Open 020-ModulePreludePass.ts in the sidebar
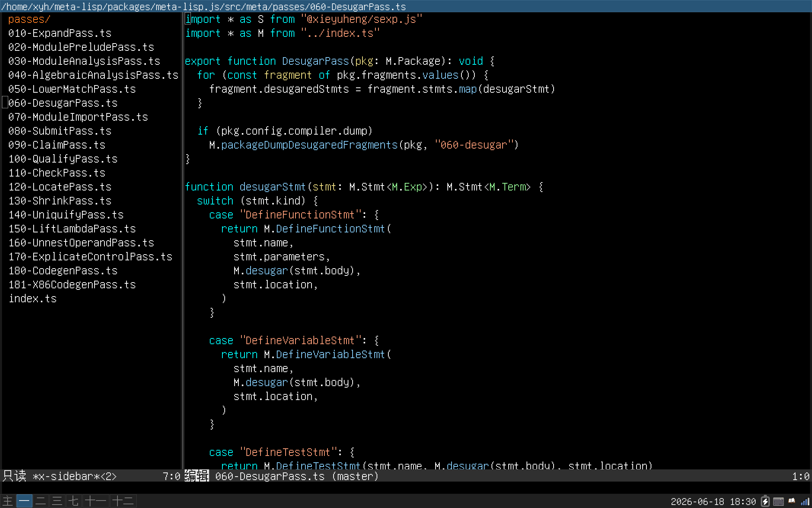 point(81,47)
